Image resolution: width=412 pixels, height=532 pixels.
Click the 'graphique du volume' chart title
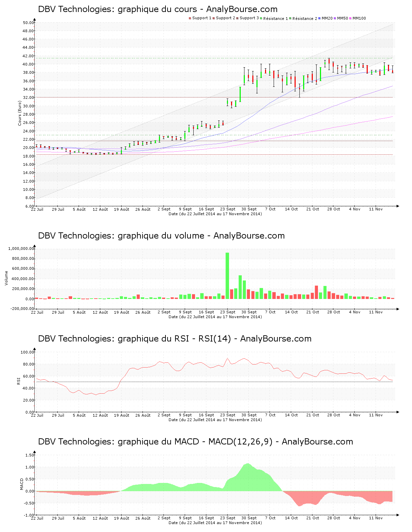coord(161,236)
